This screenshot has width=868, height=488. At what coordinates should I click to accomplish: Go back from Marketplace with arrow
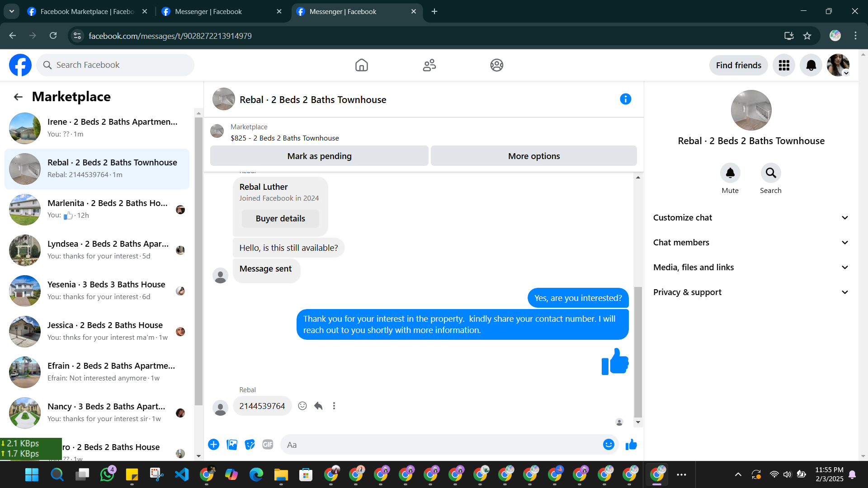(x=18, y=97)
